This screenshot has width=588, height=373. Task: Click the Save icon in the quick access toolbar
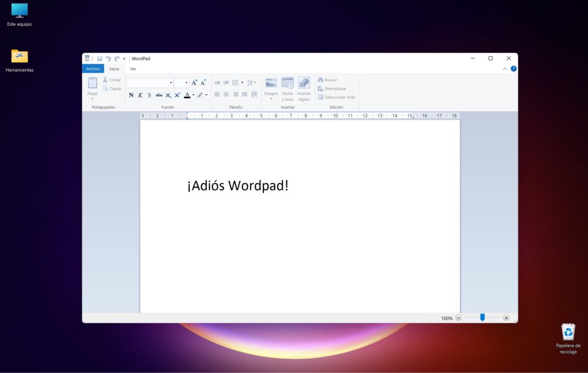tap(99, 59)
